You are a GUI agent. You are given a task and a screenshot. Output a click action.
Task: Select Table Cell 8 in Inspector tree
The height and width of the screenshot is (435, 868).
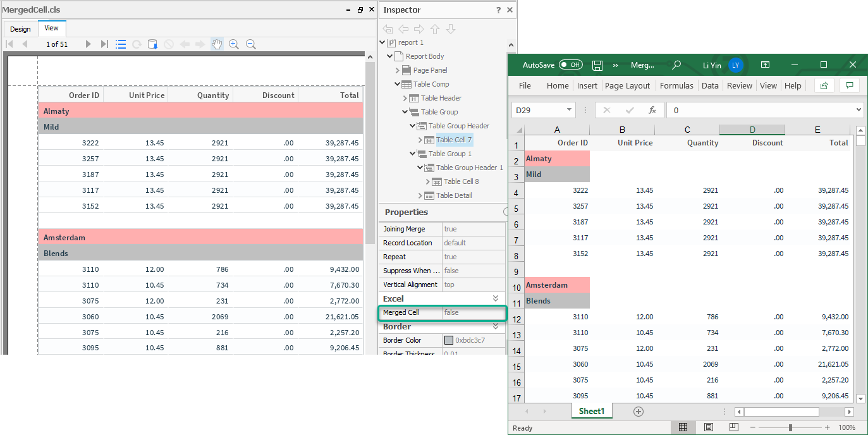[x=462, y=181]
